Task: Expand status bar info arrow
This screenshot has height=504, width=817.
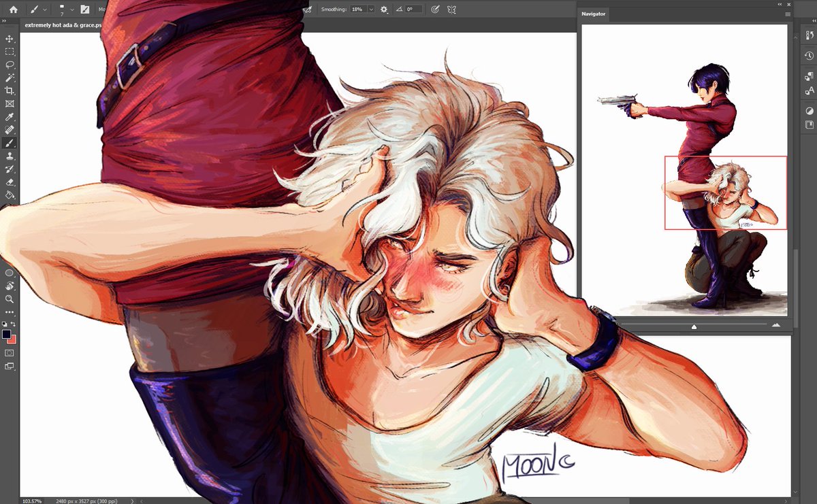Action: 132,501
